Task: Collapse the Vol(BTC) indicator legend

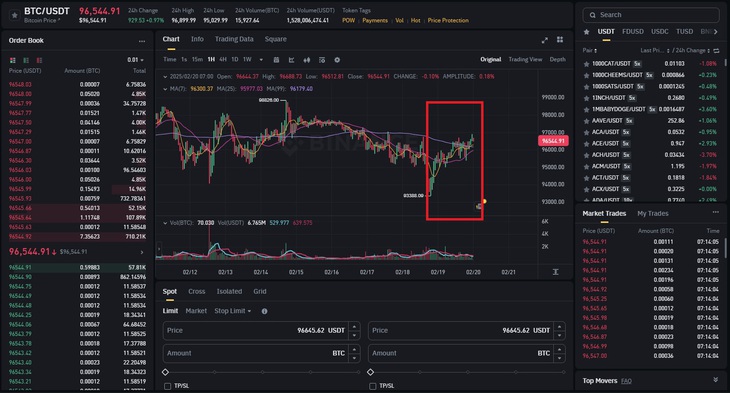Action: tap(165, 223)
